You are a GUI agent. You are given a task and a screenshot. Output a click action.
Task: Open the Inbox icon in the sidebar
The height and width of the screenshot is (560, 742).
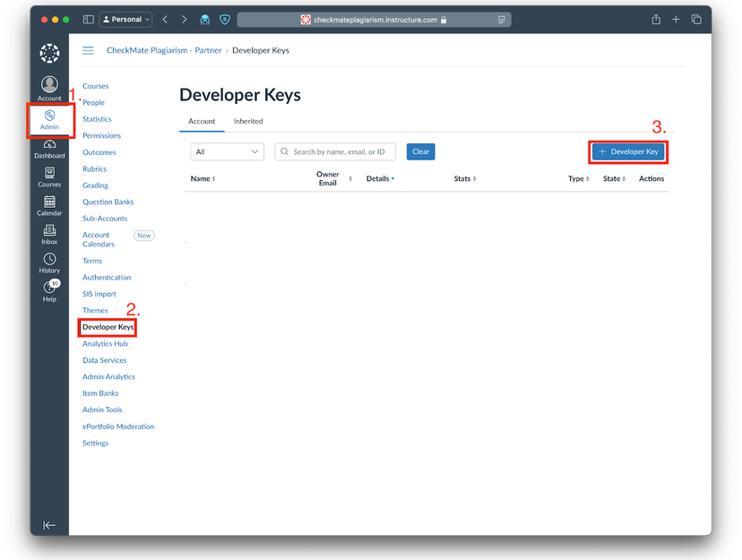(x=49, y=232)
